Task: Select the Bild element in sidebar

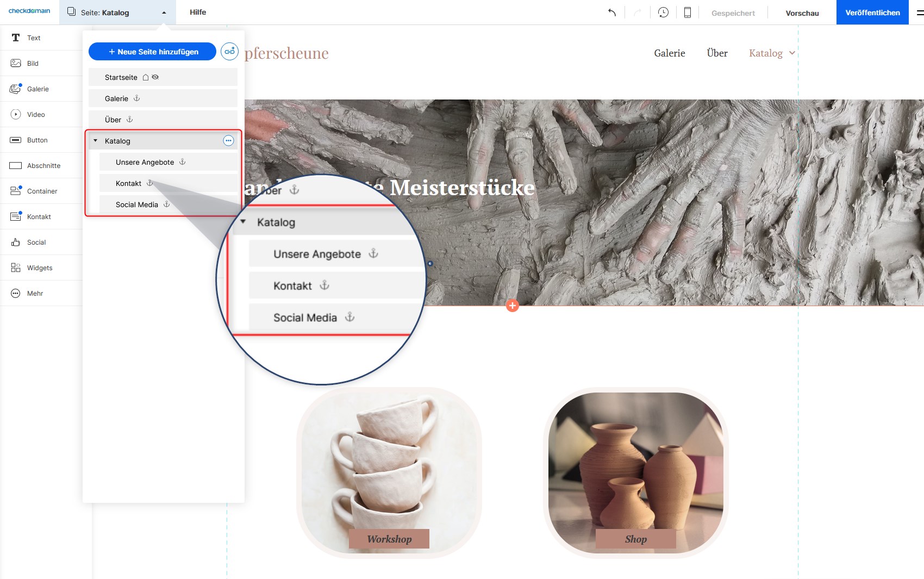Action: click(x=33, y=64)
